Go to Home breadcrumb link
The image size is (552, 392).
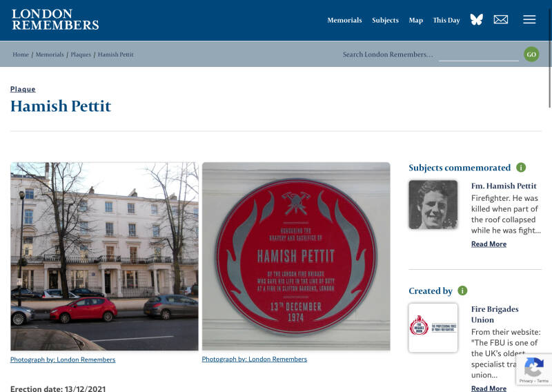[21, 55]
